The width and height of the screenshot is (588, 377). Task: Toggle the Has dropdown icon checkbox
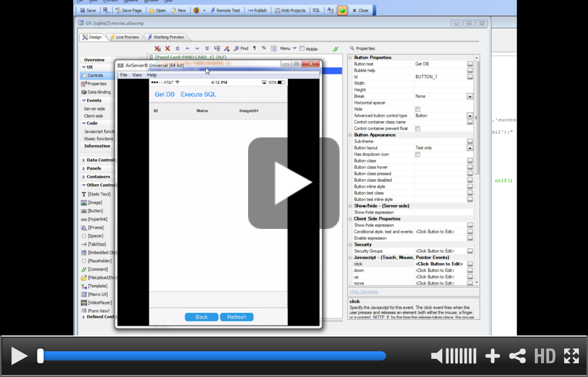[x=418, y=154]
